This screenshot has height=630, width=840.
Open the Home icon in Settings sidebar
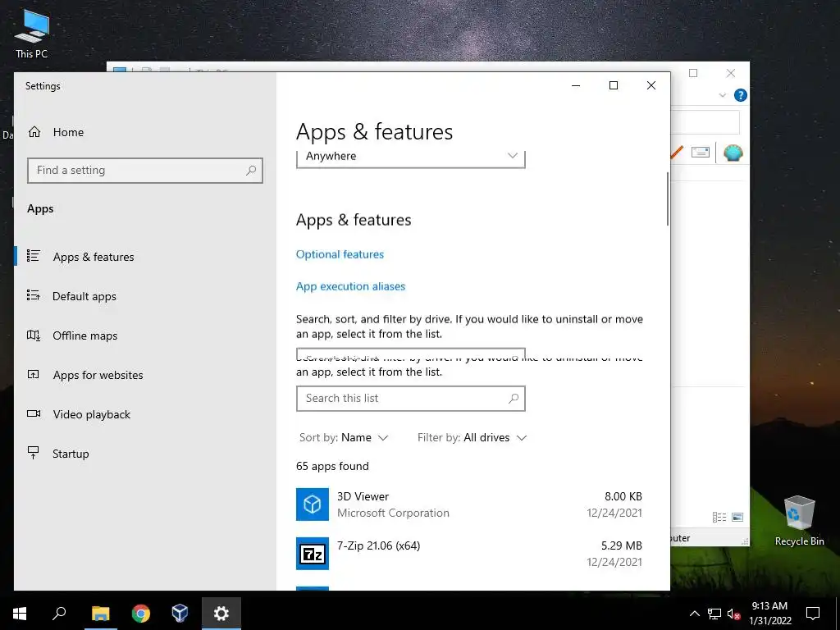point(34,132)
